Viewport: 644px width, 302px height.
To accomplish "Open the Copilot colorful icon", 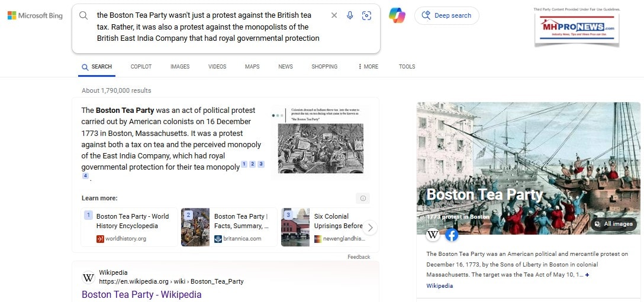I will 397,16.
